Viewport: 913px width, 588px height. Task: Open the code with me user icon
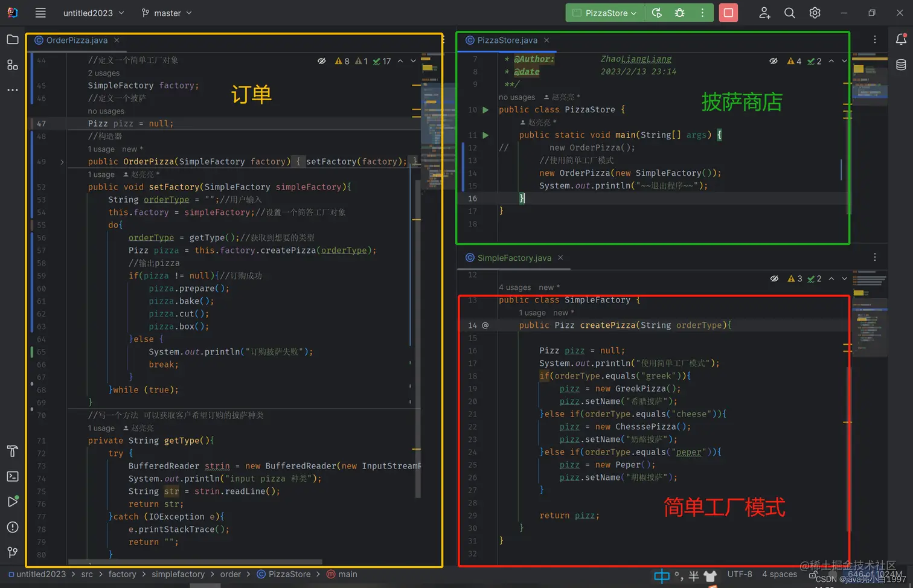coord(764,13)
